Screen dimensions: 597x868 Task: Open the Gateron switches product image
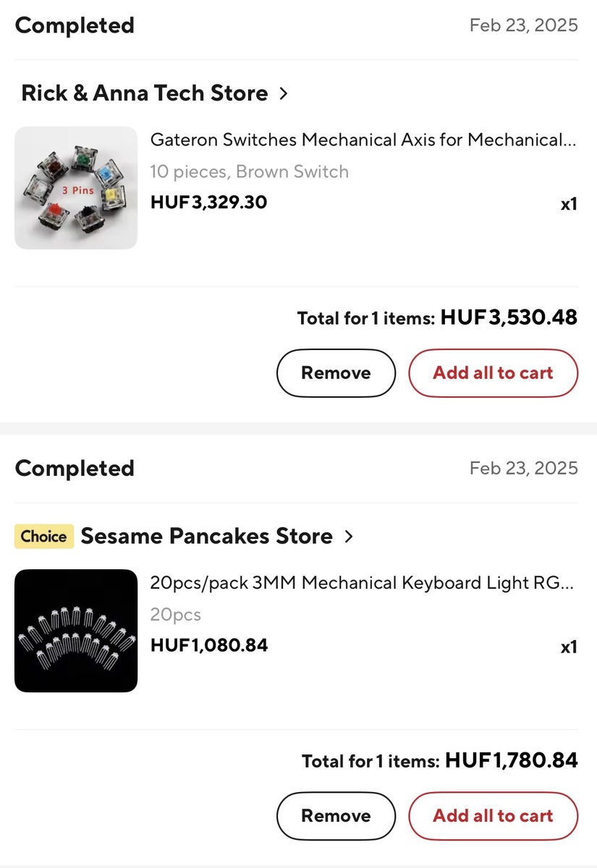[76, 188]
